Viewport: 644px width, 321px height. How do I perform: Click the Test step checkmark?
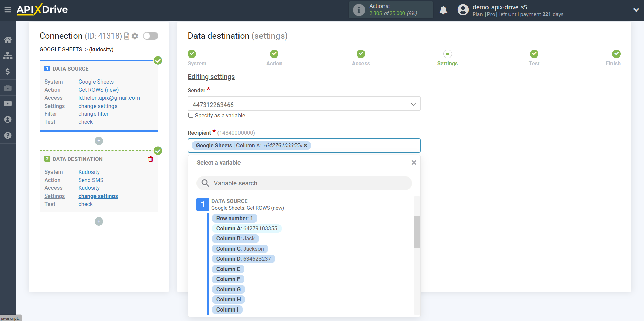pyautogui.click(x=534, y=54)
